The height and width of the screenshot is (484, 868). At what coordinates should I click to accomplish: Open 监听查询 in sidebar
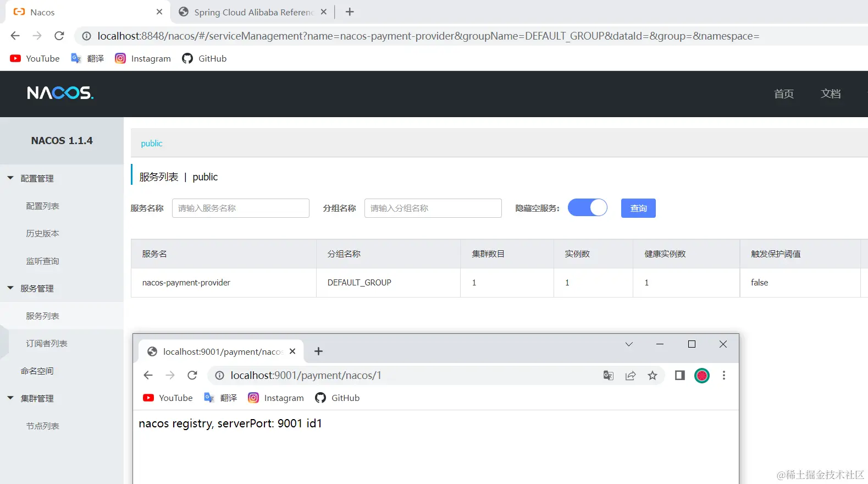(x=42, y=261)
